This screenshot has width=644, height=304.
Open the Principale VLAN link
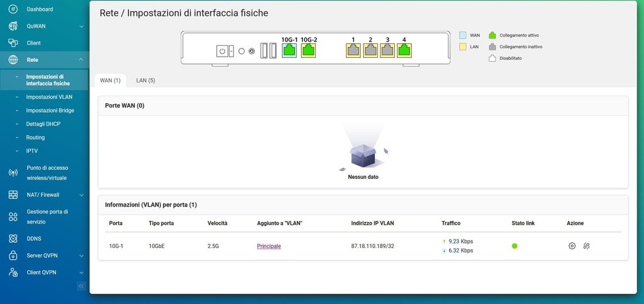point(269,246)
